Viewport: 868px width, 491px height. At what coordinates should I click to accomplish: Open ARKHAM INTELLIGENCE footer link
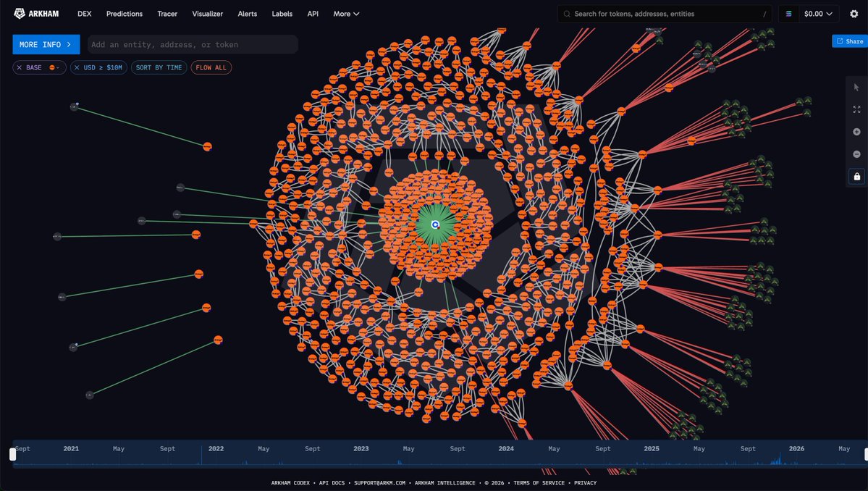[x=445, y=483]
